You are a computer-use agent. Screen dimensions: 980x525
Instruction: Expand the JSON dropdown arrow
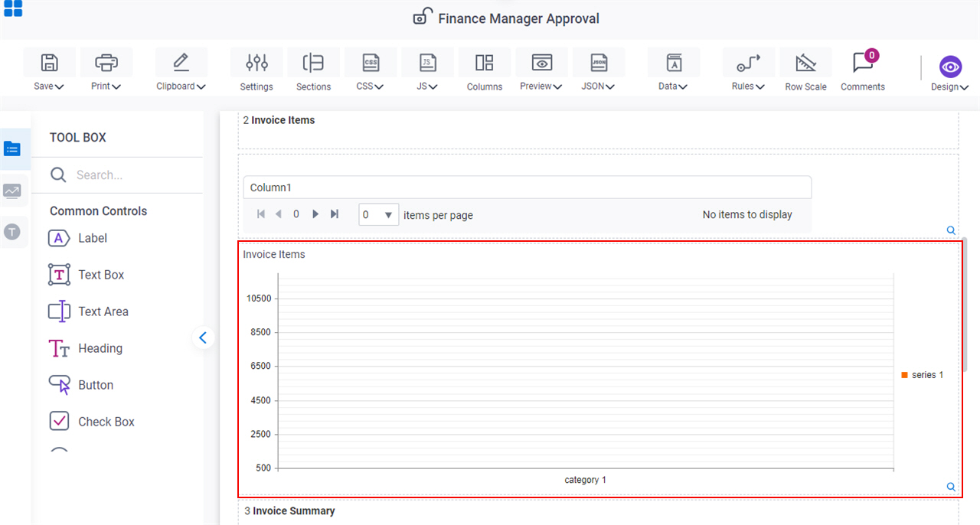pyautogui.click(x=610, y=87)
